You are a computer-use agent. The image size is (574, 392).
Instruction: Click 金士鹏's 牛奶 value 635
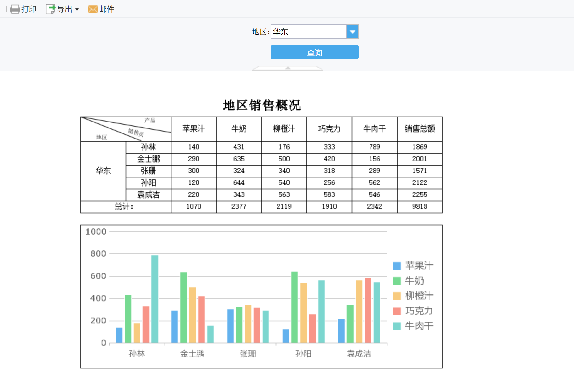click(239, 159)
